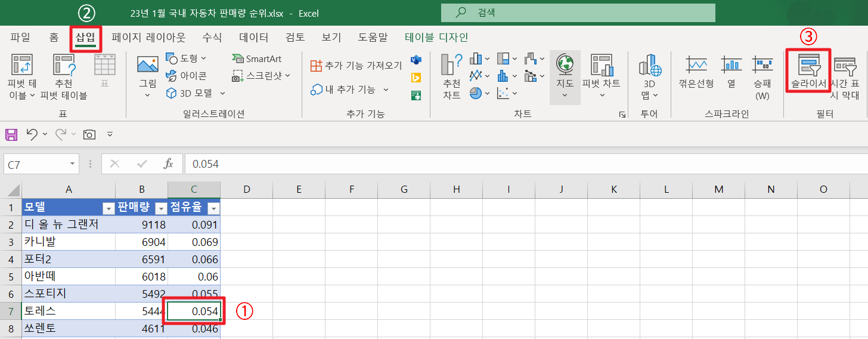
Task: Click the Visio Data Visualizer add-in icon
Action: (416, 60)
